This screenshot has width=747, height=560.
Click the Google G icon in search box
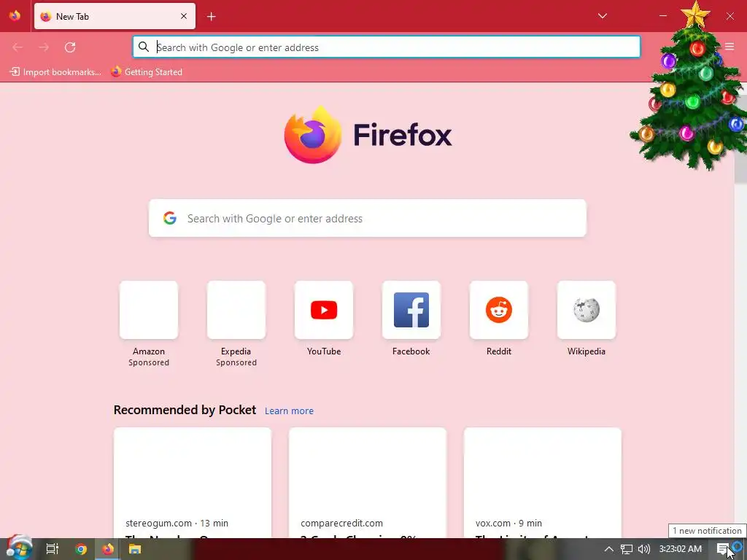[x=170, y=218]
